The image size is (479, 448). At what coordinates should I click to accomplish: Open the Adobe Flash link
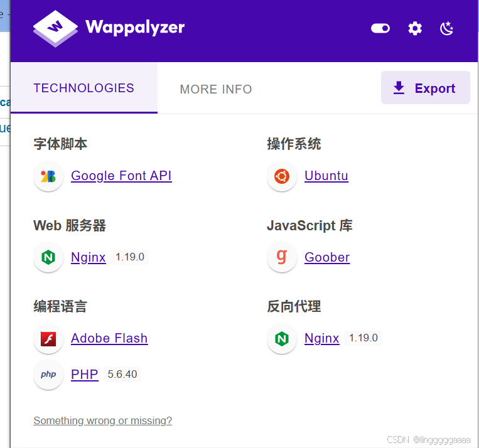[109, 338]
